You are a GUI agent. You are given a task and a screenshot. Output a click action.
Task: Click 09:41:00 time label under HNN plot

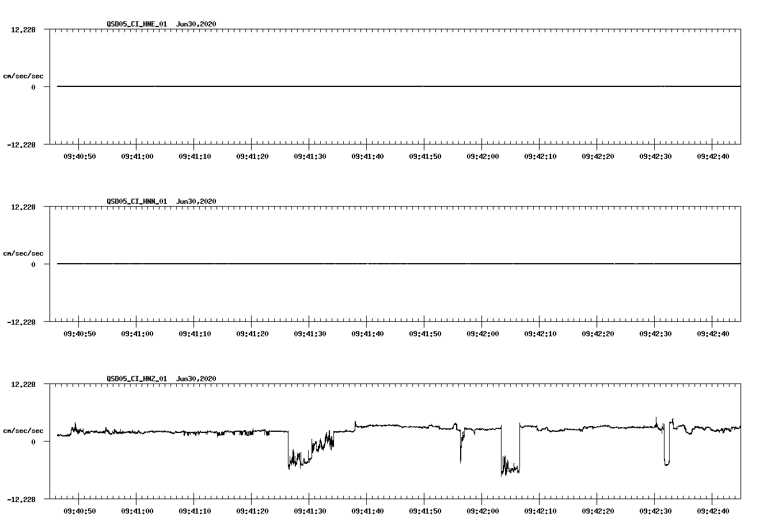click(137, 334)
